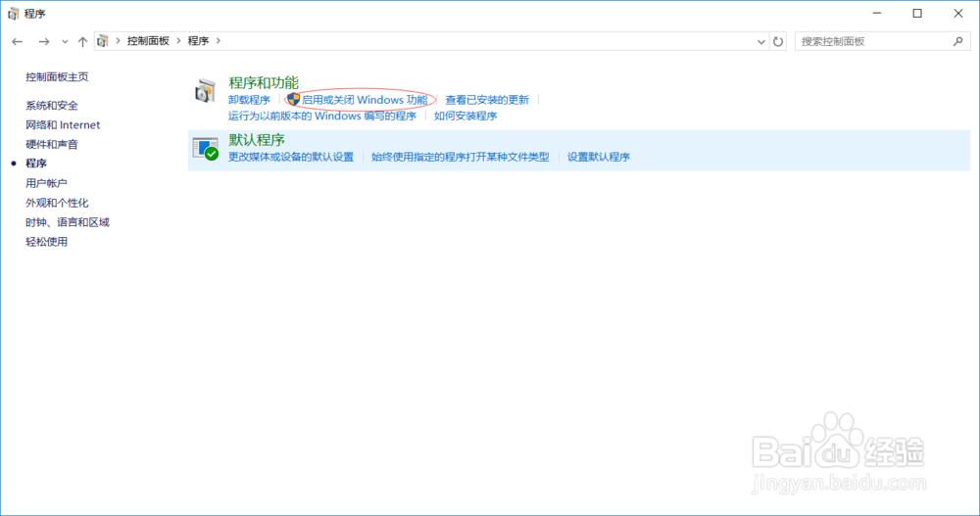Open 轻松使用 category
This screenshot has width=980, height=516.
(46, 242)
